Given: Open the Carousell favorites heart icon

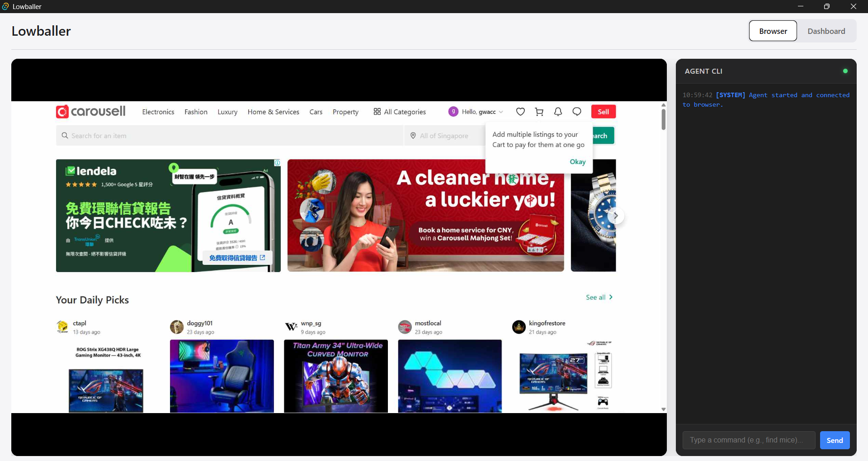Looking at the screenshot, I should coord(520,112).
